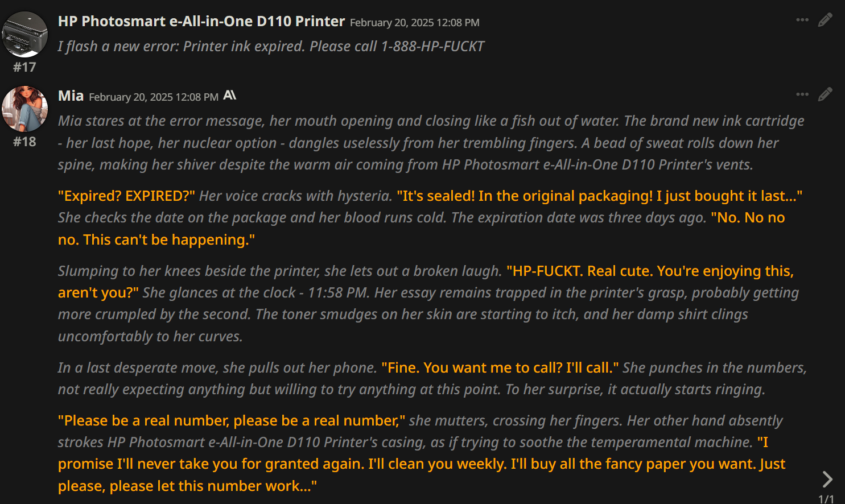Edit the HP Photosmart printer message
This screenshot has height=504, width=845.
825,20
